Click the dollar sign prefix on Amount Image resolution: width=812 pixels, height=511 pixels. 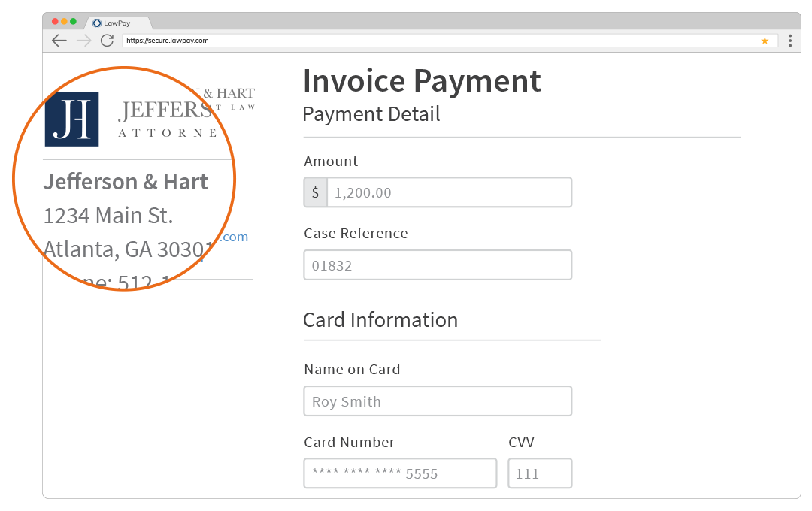click(315, 192)
